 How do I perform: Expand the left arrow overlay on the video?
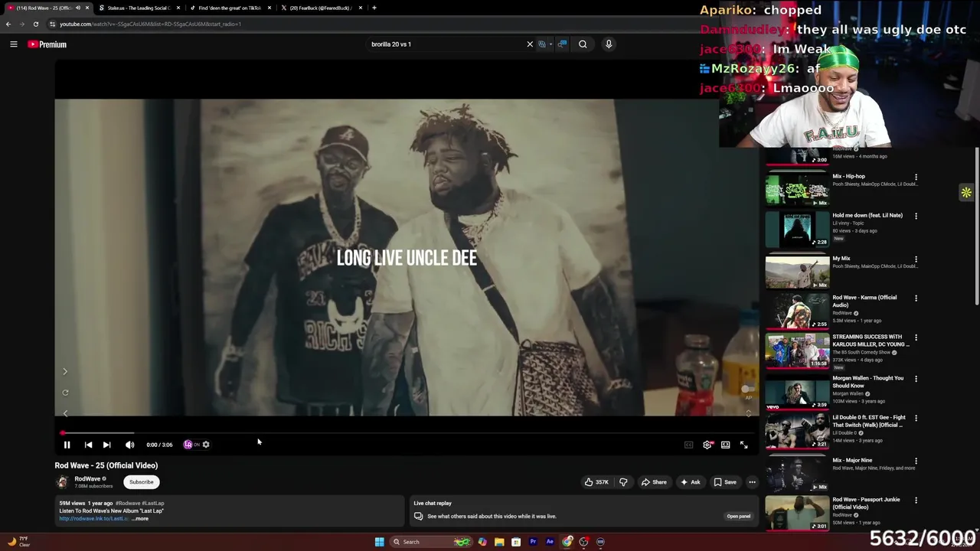[65, 413]
